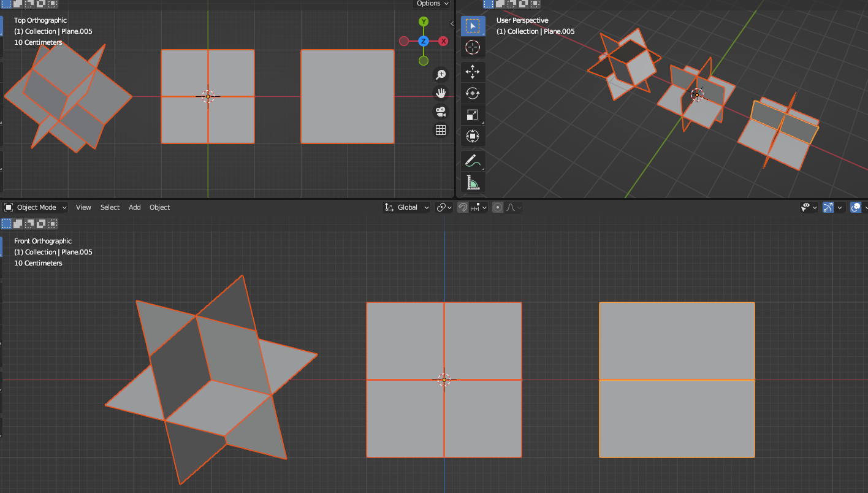The height and width of the screenshot is (493, 868).
Task: Choose intersect selection mode in Front Orthographic viewport
Action: 53,224
